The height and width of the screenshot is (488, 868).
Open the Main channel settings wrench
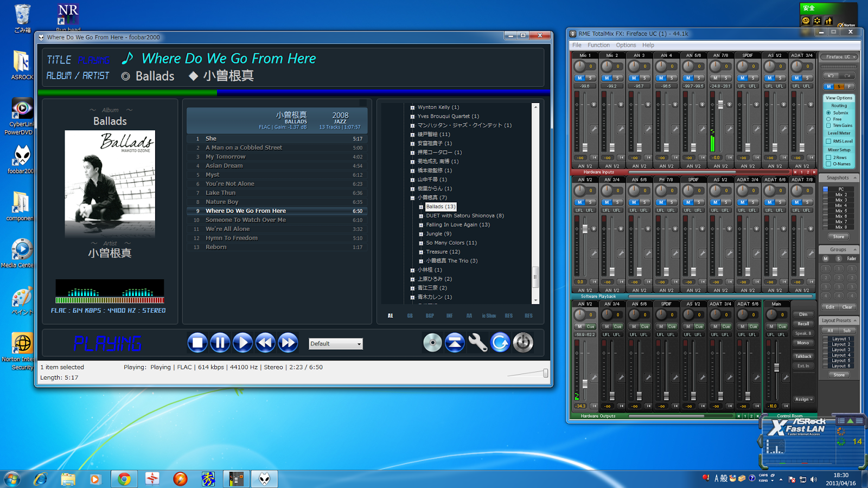tap(786, 377)
